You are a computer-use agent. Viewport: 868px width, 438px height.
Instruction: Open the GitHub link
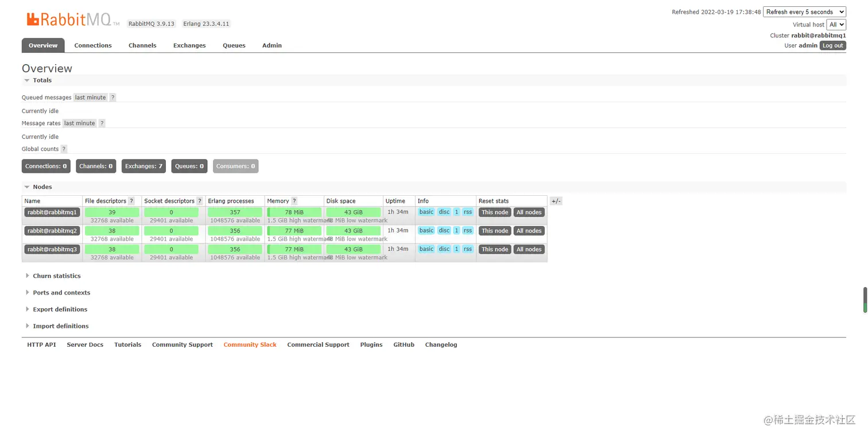pos(404,345)
